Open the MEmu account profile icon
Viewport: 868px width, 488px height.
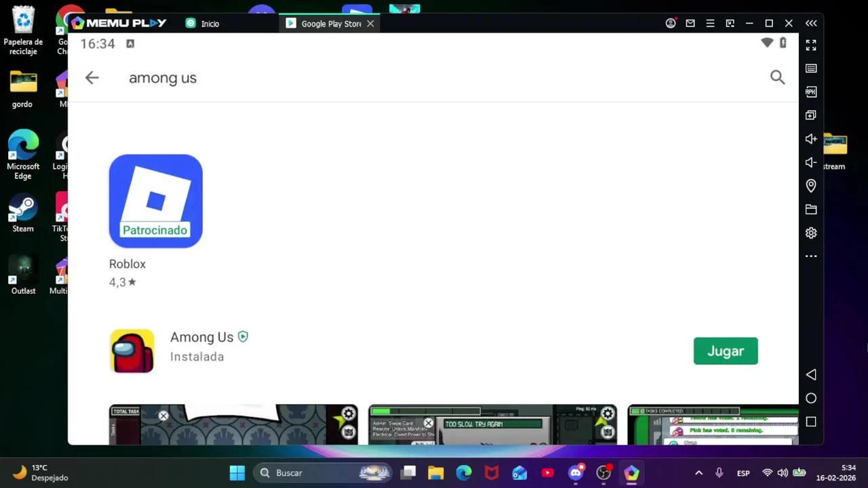(x=671, y=23)
